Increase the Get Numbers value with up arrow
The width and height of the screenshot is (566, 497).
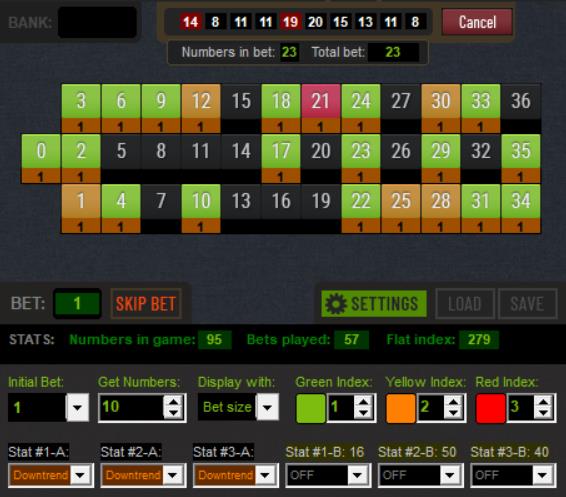(174, 402)
